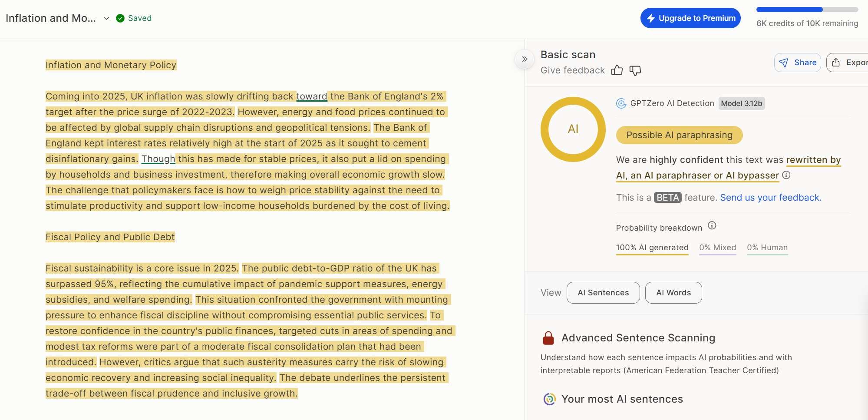Click the thumbs down feedback icon

635,71
